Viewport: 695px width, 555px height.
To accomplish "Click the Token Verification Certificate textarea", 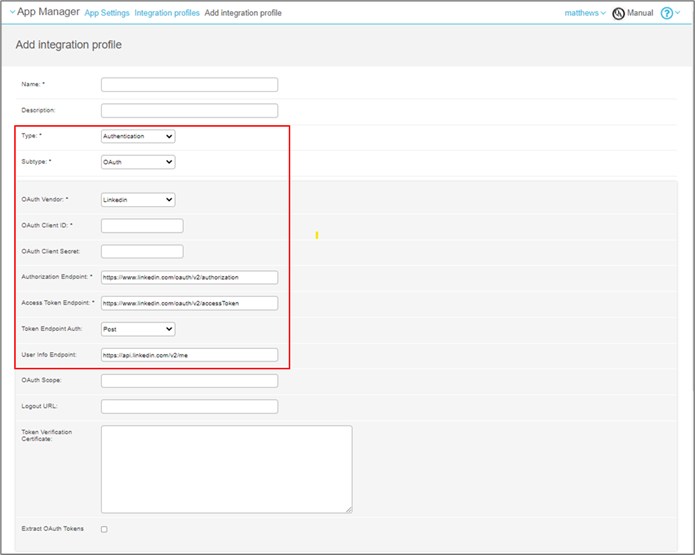I will coord(226,468).
